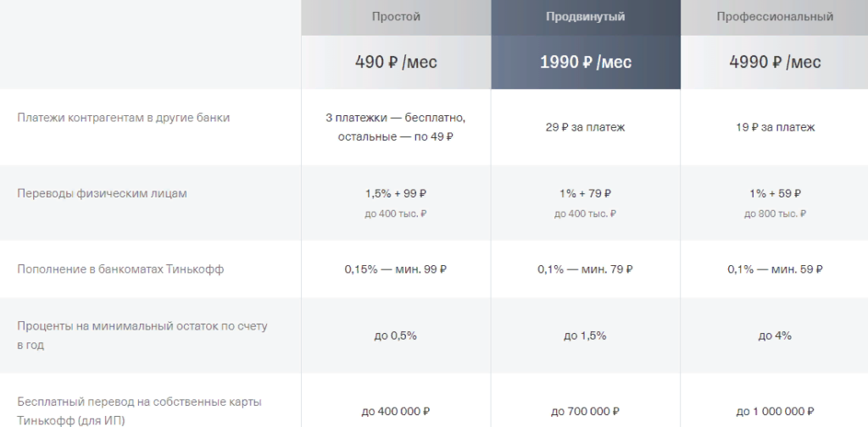Click the 1% + 59 ₽ transfer fee
This screenshot has height=427, width=868.
[x=775, y=193]
